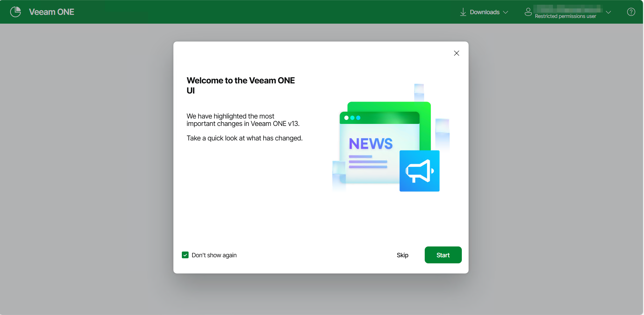The image size is (644, 315).
Task: Click the Downloads arrow icon
Action: pyautogui.click(x=463, y=12)
